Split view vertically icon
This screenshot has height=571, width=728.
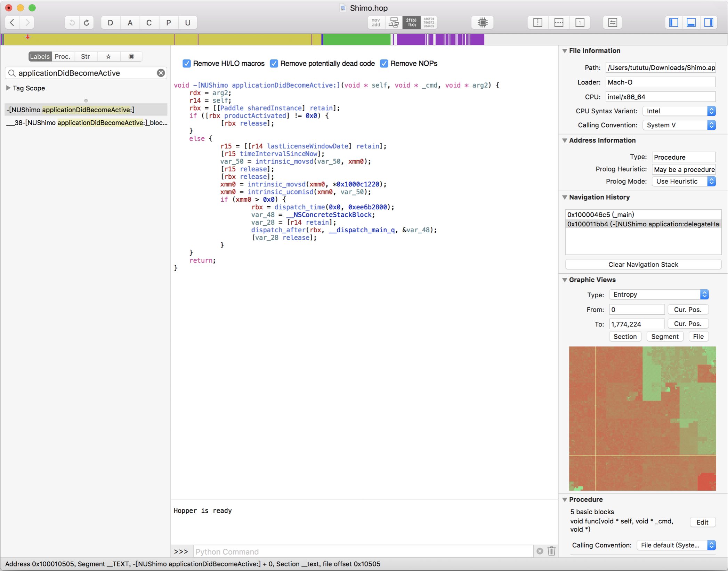538,23
